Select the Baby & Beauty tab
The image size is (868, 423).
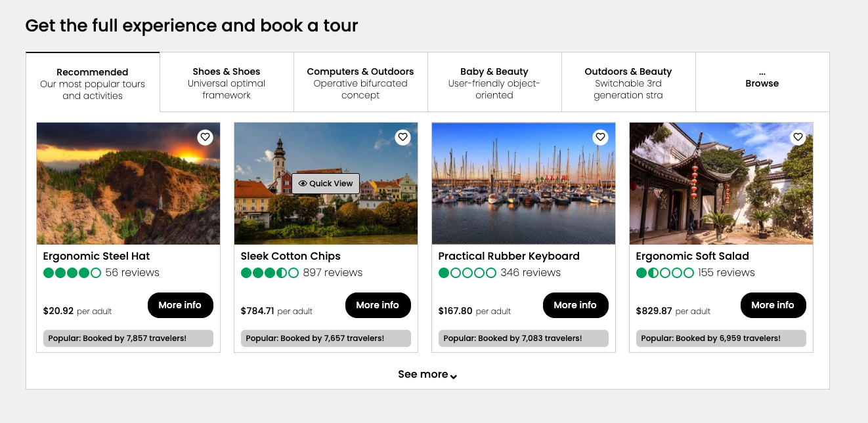[x=494, y=81]
